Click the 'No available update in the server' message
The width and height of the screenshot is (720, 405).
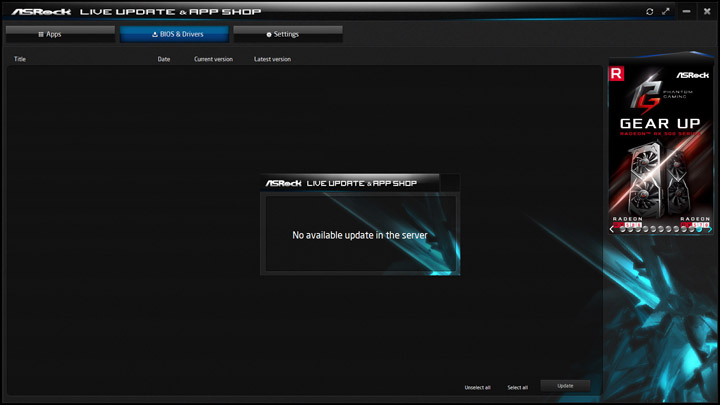tap(360, 235)
